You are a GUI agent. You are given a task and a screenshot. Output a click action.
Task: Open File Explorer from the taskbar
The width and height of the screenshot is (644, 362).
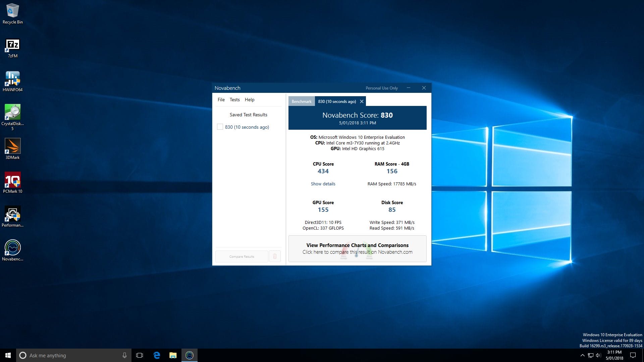point(173,355)
